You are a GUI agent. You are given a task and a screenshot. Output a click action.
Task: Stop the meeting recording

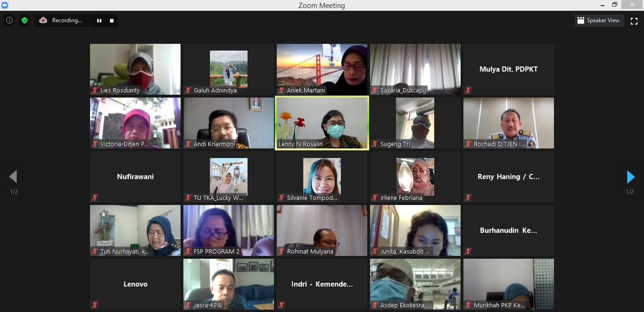pyautogui.click(x=112, y=21)
